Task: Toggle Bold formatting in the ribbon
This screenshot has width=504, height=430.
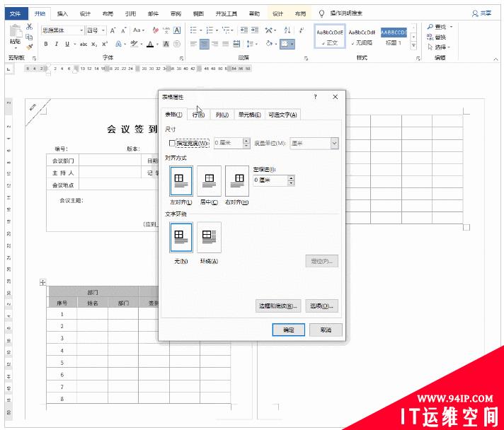Action: 46,44
